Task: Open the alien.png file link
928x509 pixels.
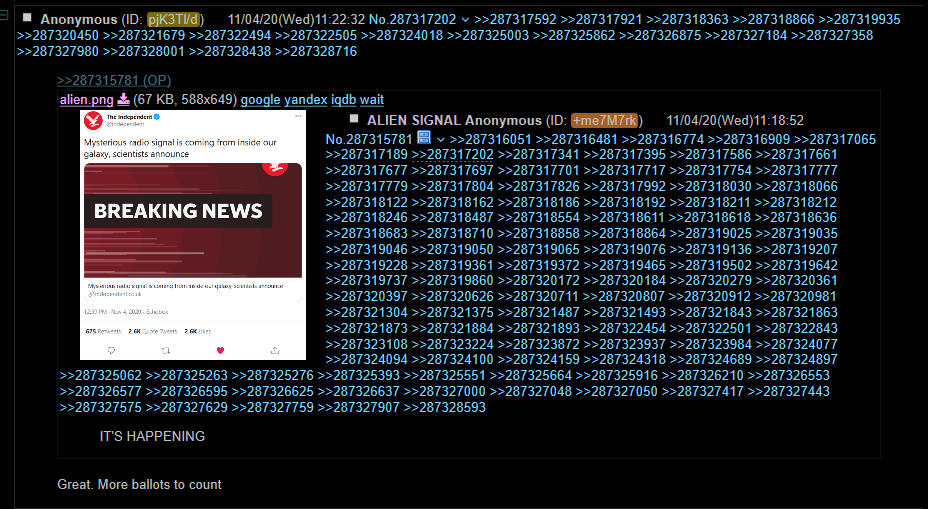Action: click(86, 99)
